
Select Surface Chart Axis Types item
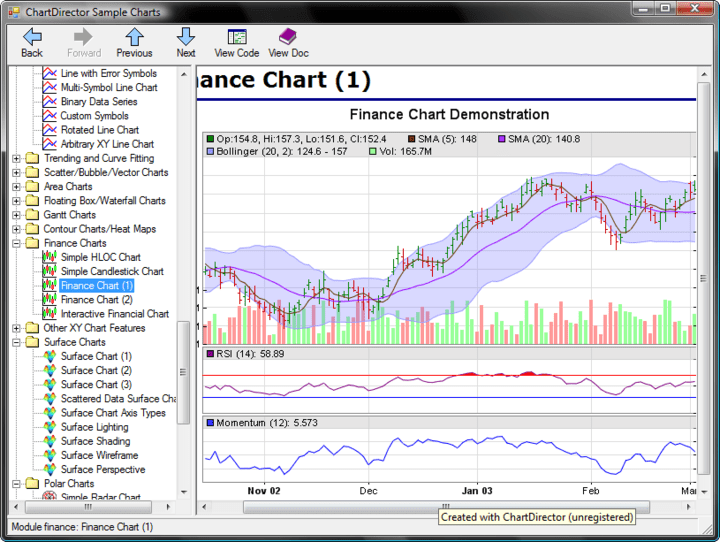click(113, 413)
